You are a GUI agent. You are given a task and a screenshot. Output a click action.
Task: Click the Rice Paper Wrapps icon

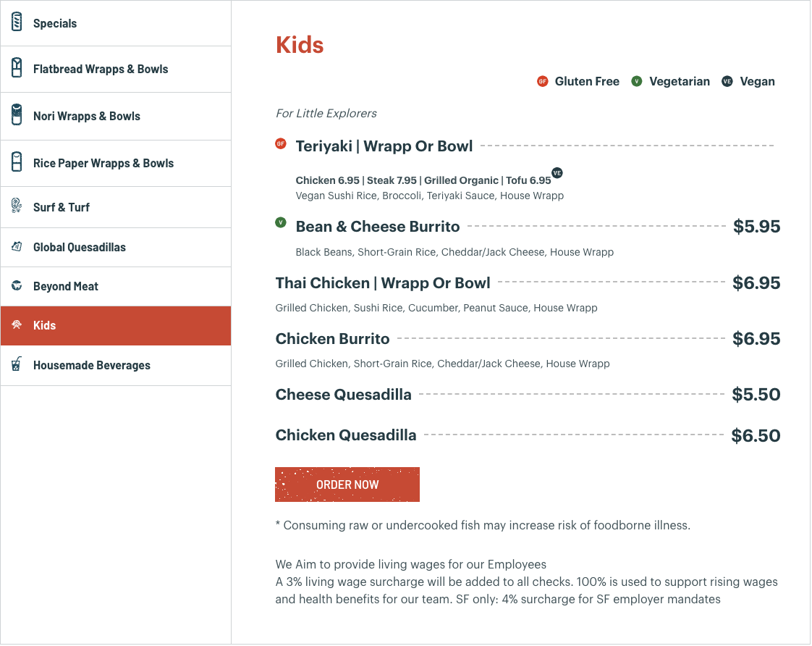[x=17, y=163]
